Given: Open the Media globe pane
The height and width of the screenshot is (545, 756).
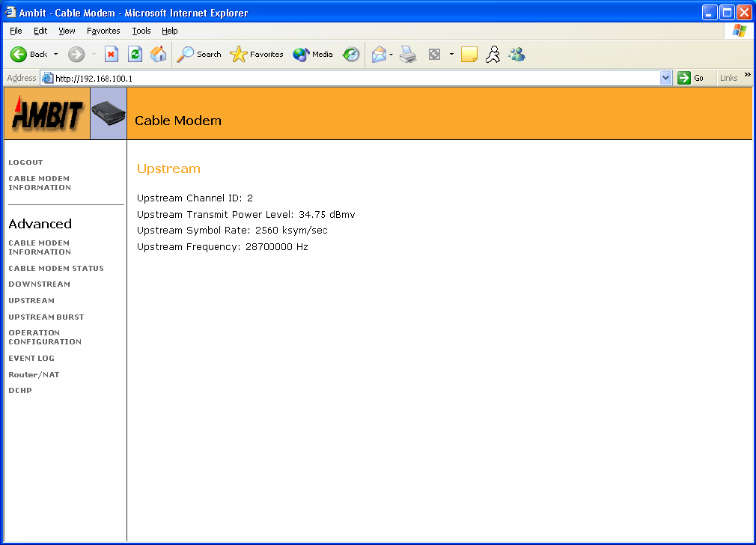Looking at the screenshot, I should (313, 55).
